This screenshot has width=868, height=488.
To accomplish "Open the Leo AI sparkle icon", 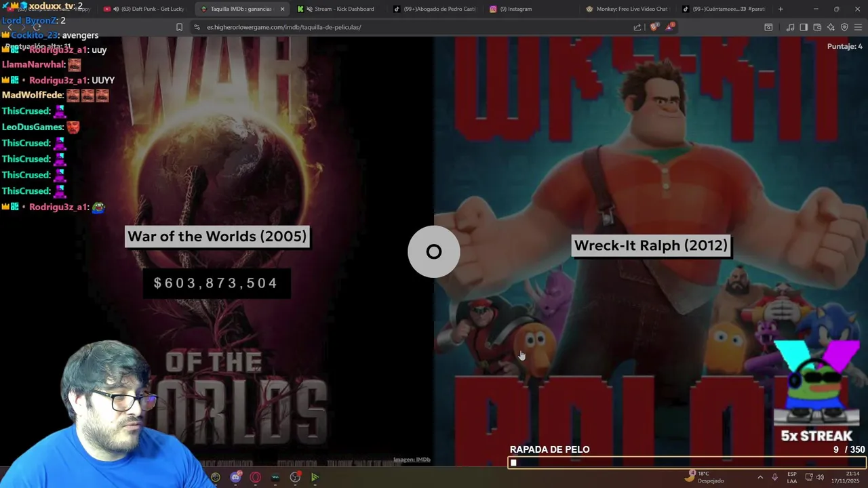I will click(831, 27).
